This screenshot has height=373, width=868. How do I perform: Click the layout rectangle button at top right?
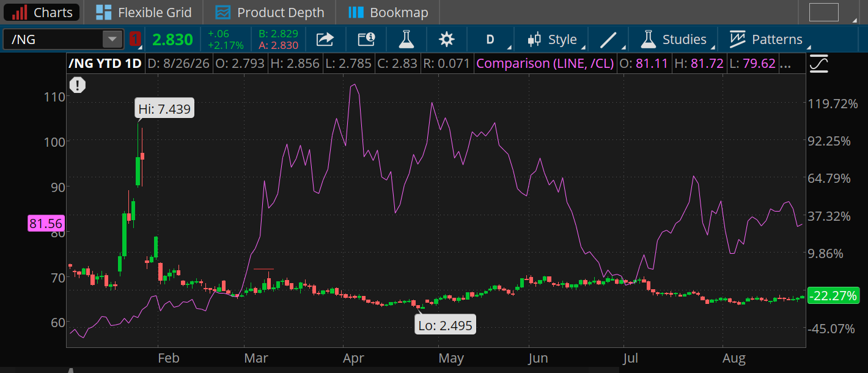tap(824, 12)
